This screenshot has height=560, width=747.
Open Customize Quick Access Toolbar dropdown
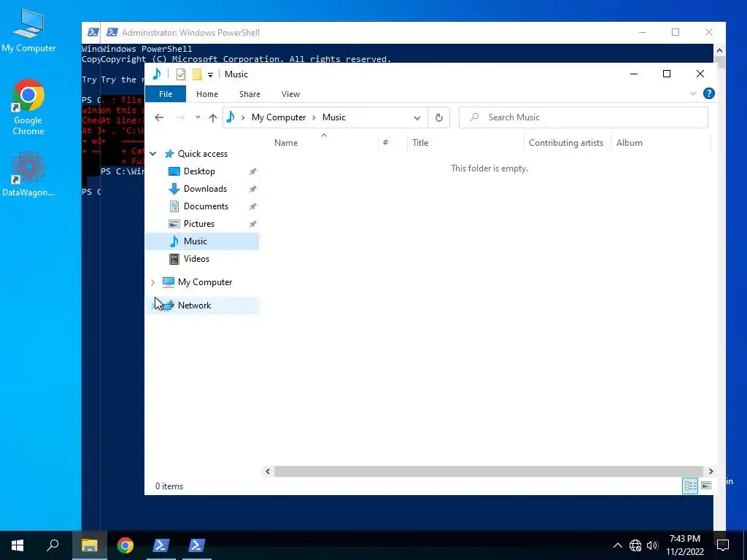point(210,75)
